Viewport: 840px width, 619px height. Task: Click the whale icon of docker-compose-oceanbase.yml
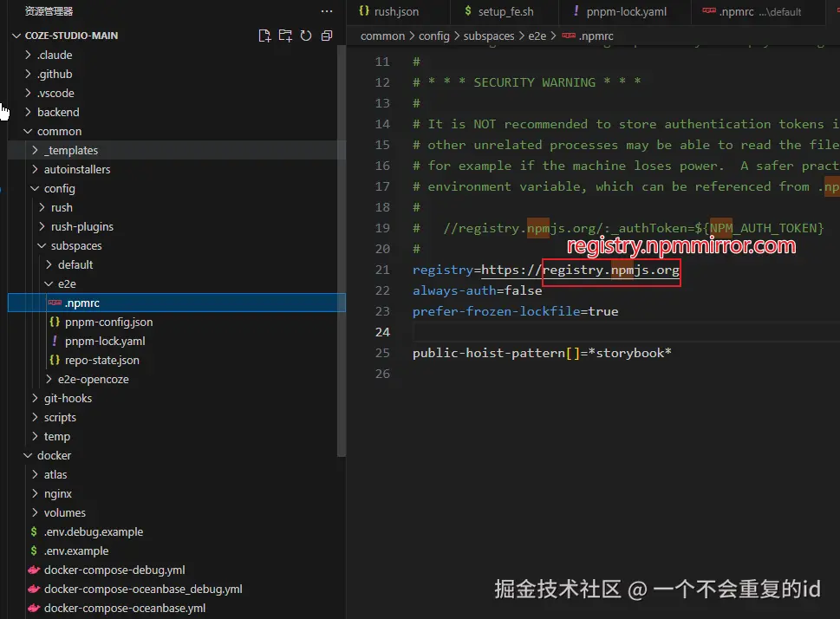pos(34,608)
